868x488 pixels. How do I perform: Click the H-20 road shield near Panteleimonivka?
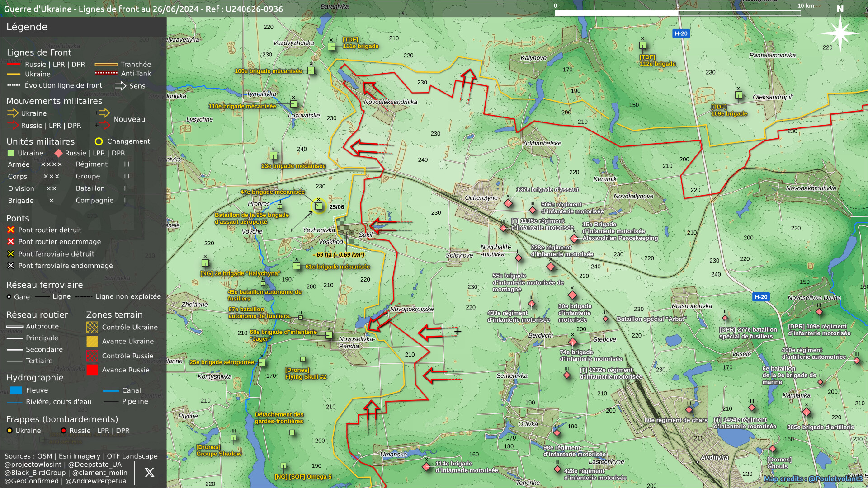pyautogui.click(x=681, y=33)
